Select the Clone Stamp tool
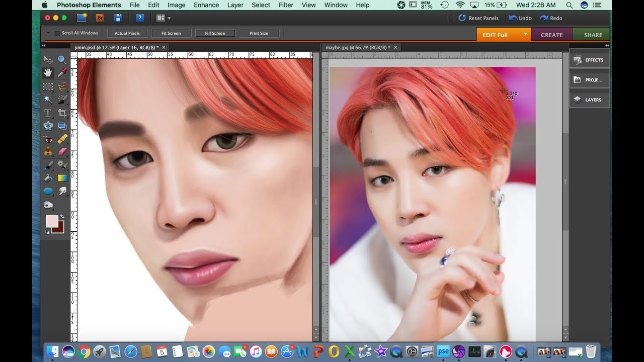 pos(48,151)
